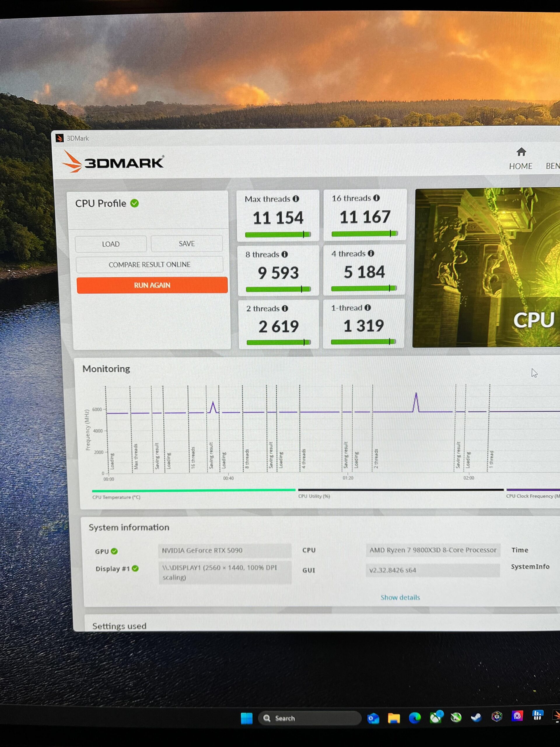Click the Monitoring section heading
560x747 pixels.
point(106,369)
